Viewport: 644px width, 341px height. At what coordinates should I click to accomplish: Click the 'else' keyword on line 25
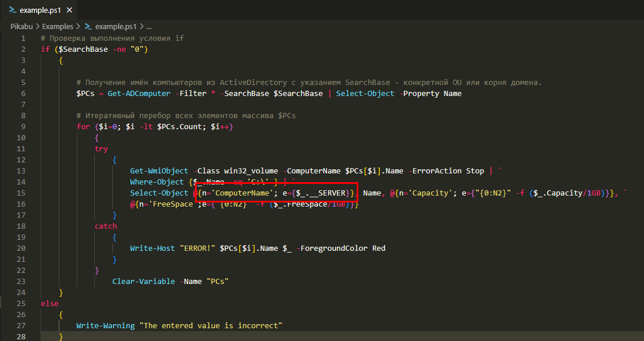click(x=49, y=304)
